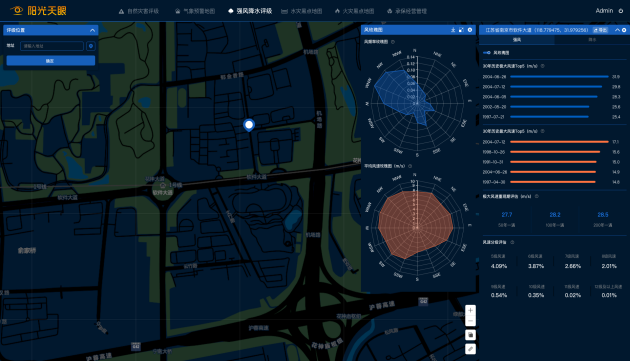Toggle the wind rose chart switch
The width and height of the screenshot is (630, 361).
point(487,53)
